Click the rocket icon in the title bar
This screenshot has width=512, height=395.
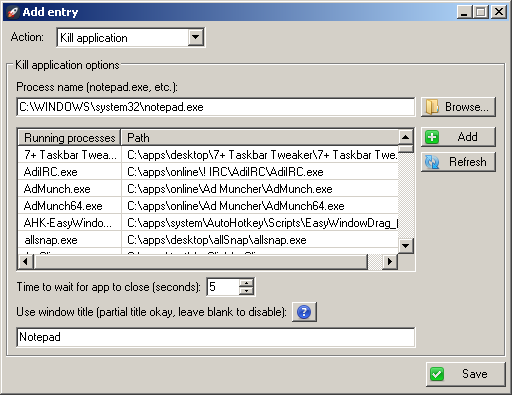13,12
